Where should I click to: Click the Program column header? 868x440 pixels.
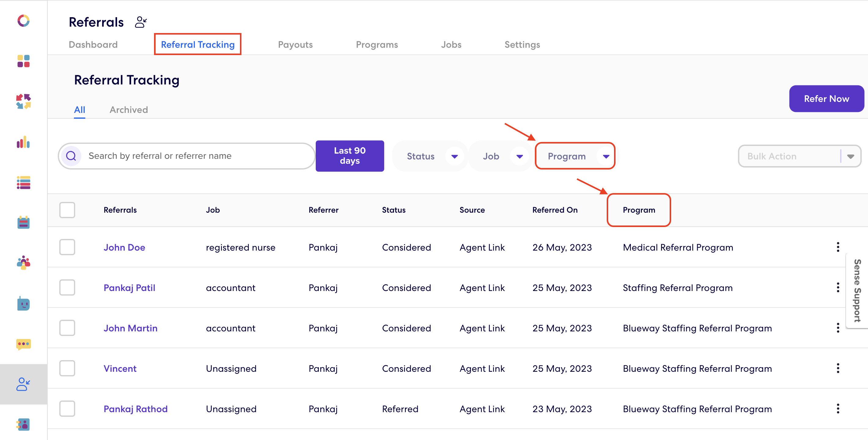(x=639, y=210)
